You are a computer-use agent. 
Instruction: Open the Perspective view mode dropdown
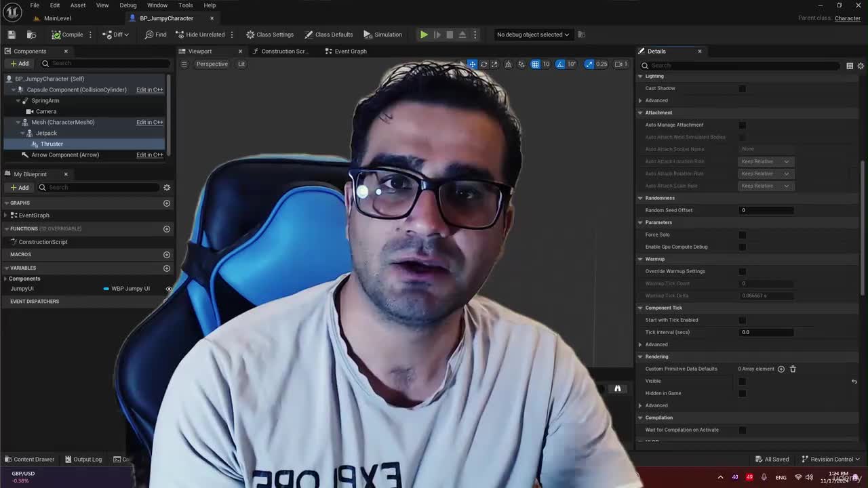(x=212, y=64)
